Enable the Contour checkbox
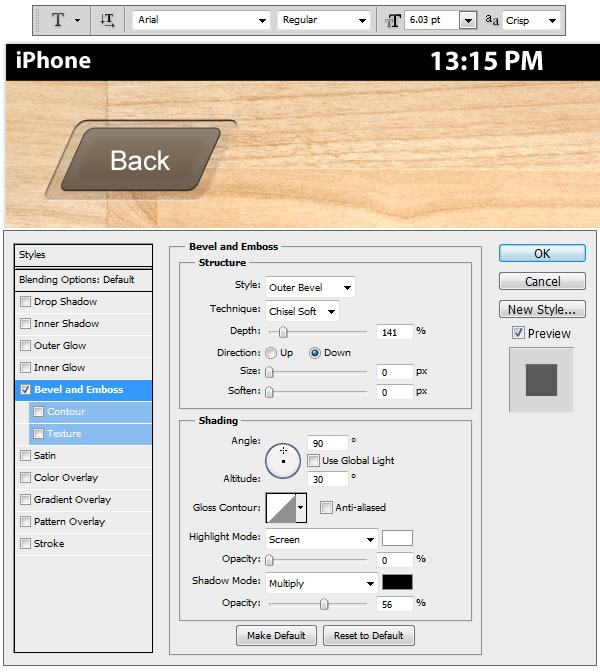The height and width of the screenshot is (672, 600). [39, 411]
